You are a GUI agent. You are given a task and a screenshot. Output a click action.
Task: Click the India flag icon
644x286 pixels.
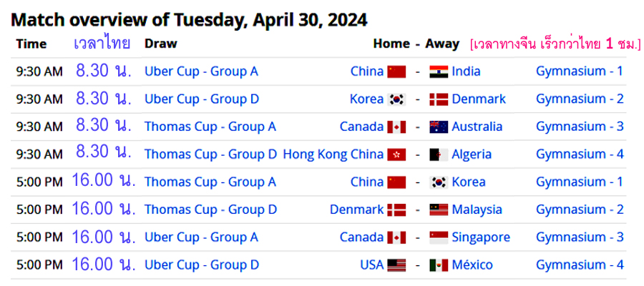coord(439,71)
